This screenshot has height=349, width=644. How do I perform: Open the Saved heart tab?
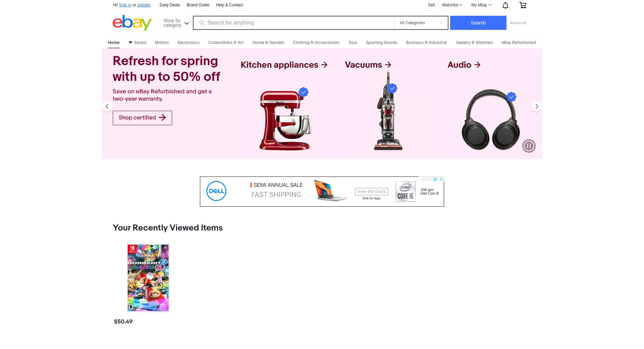(137, 43)
